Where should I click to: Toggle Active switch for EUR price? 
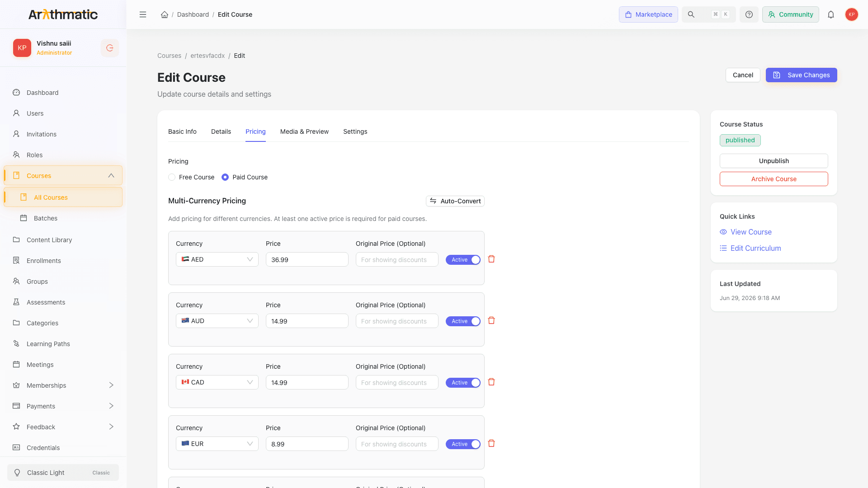[x=463, y=444]
